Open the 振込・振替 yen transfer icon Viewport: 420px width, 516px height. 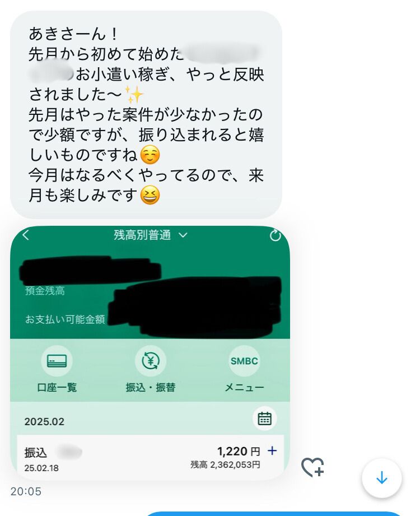coord(150,361)
